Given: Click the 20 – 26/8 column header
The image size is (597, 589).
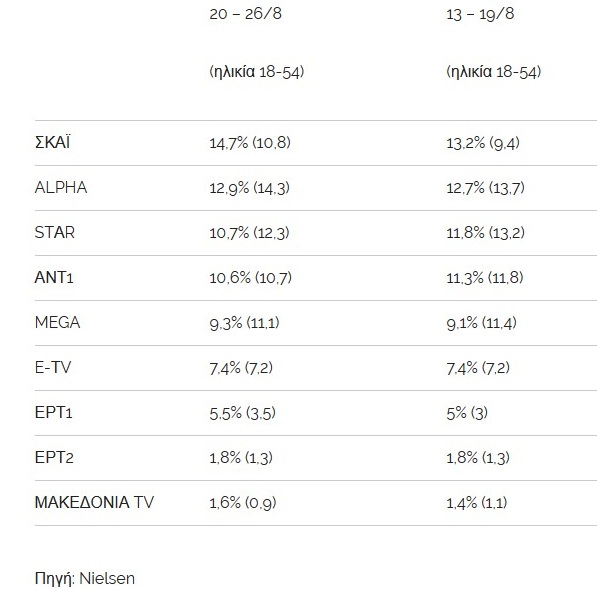Looking at the screenshot, I should click(246, 14).
